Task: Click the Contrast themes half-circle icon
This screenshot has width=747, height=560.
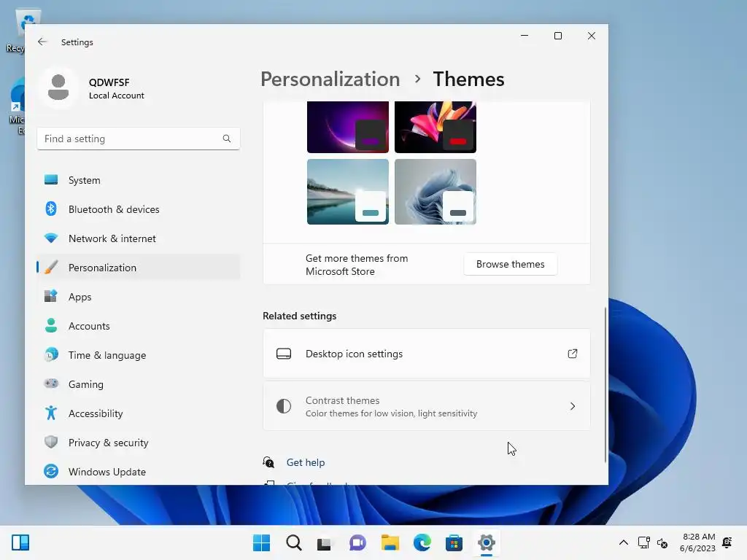Action: [284, 406]
